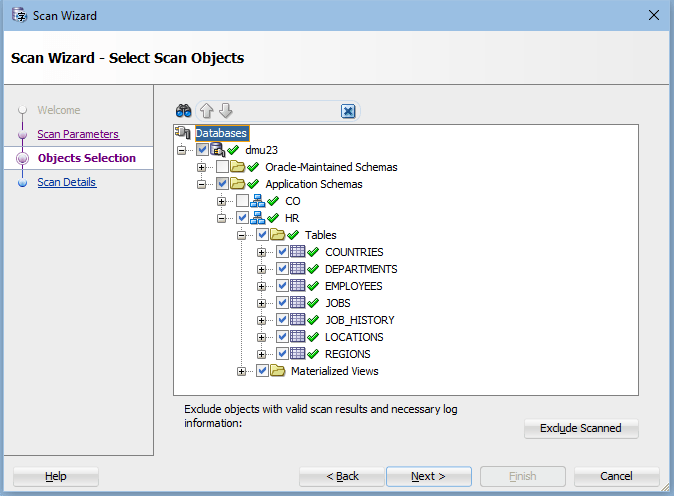Uncheck the COUNTRIES table checkbox
The image size is (674, 496).
282,251
